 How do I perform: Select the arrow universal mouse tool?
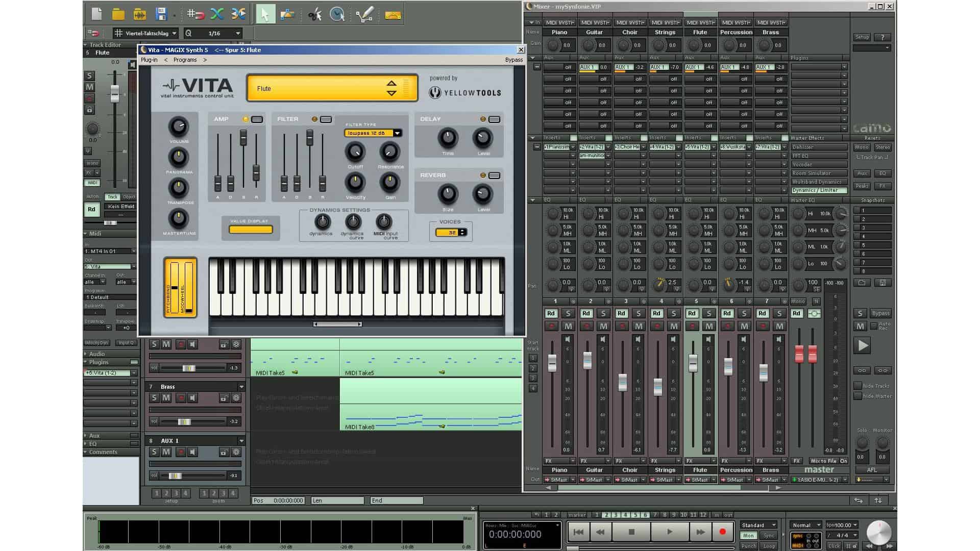[265, 14]
